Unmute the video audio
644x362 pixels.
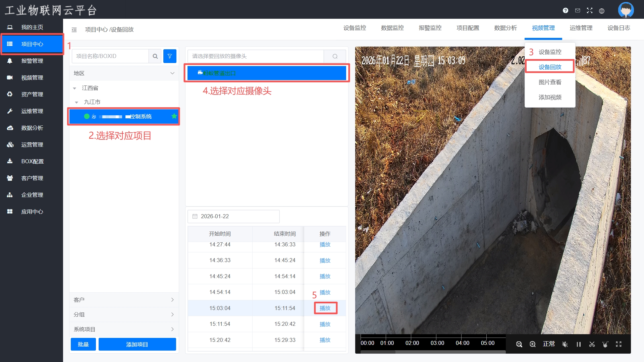[x=565, y=344]
